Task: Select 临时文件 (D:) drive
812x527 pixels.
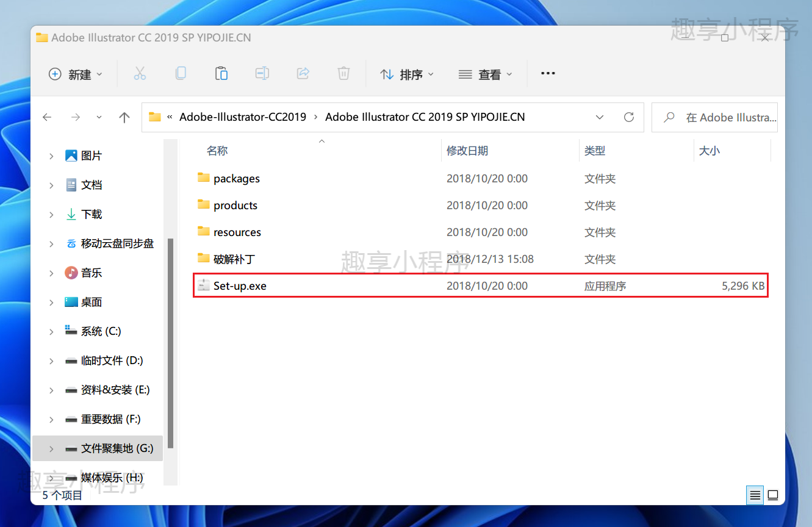Action: [112, 360]
